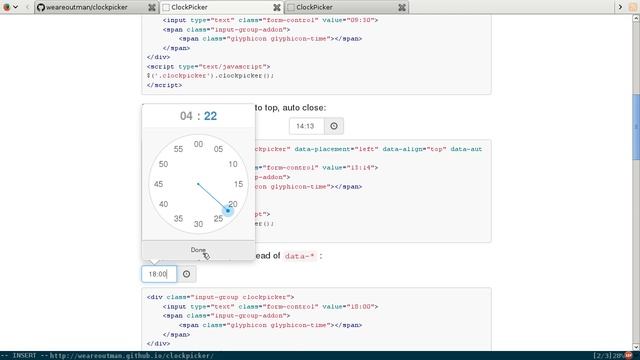Viewport: 640px width, 360px height.
Task: Click 'to top, auto close:' heading
Action: pyautogui.click(x=290, y=108)
